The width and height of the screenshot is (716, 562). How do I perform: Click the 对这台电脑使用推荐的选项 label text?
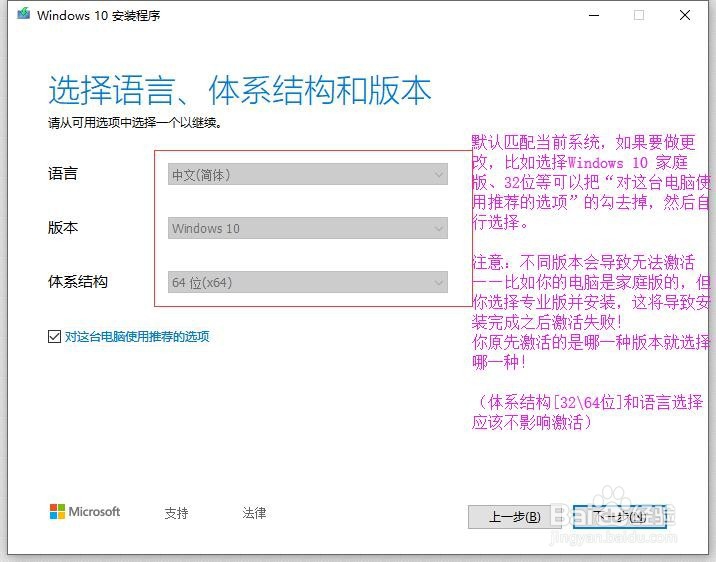click(x=137, y=336)
